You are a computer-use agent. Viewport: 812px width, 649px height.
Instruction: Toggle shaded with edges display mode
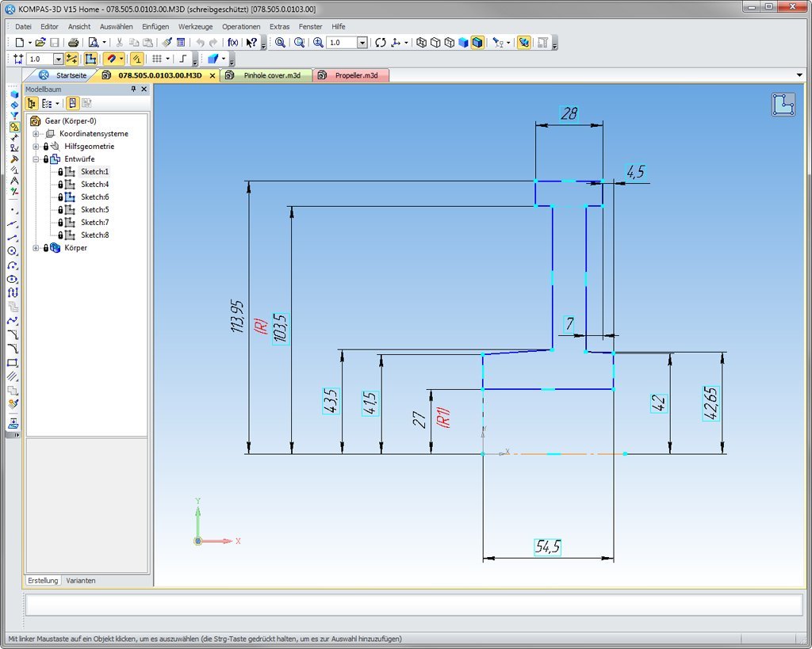click(x=477, y=43)
